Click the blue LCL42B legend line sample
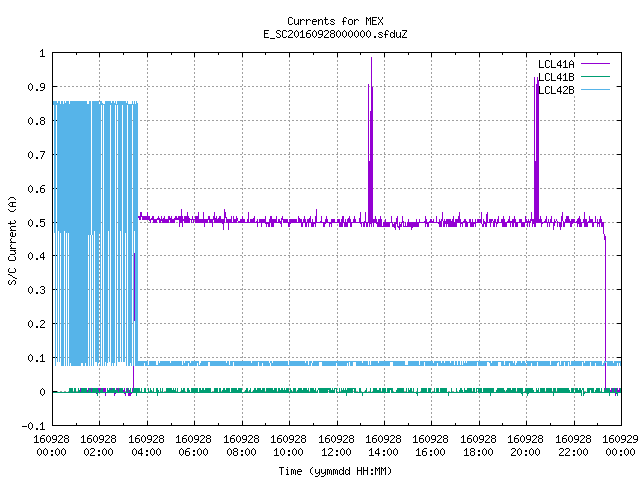Image resolution: width=640 pixels, height=480 pixels. coord(596,89)
